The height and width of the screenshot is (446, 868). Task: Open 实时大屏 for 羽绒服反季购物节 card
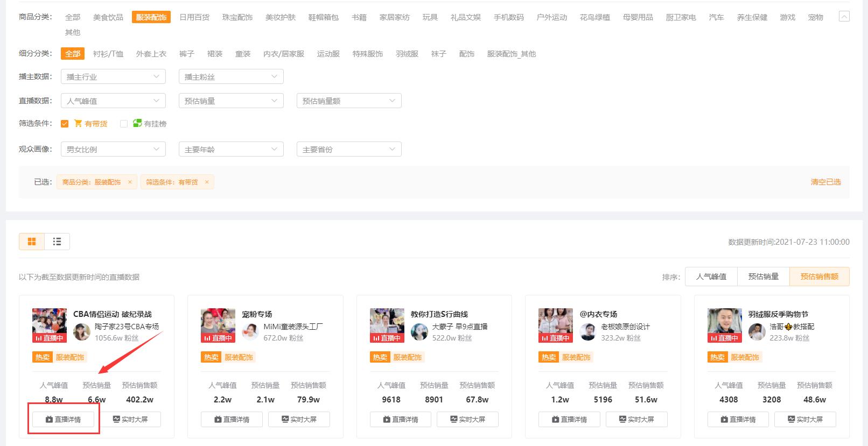click(805, 419)
